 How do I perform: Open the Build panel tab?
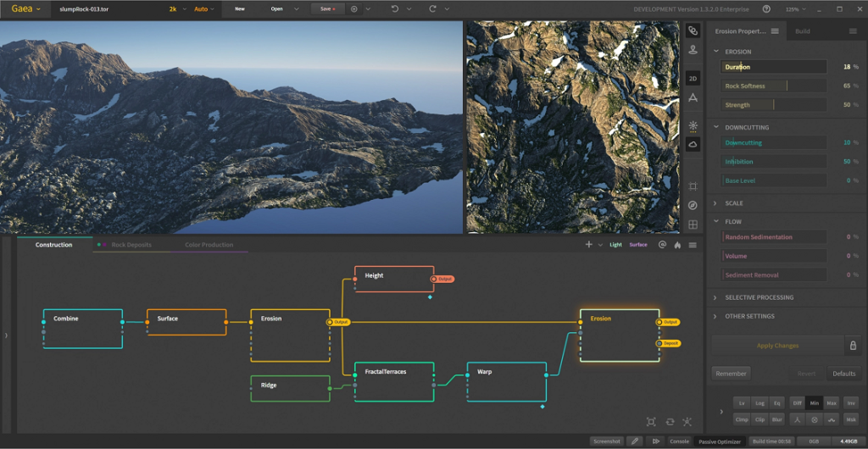coord(802,31)
